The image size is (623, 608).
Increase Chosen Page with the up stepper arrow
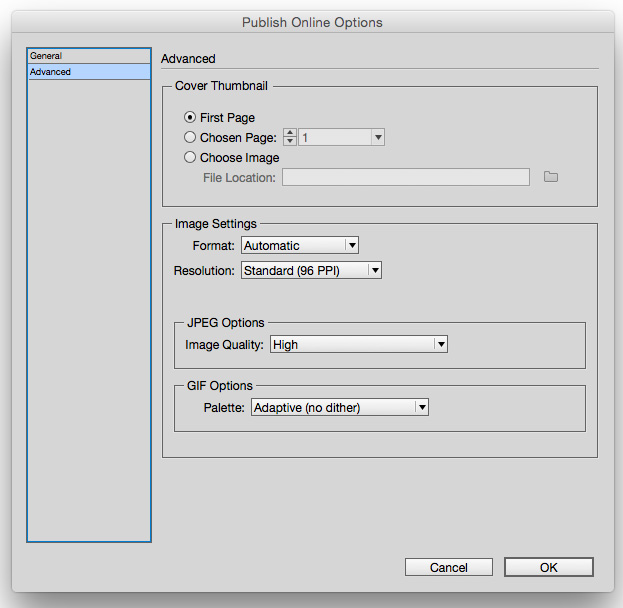coord(290,133)
